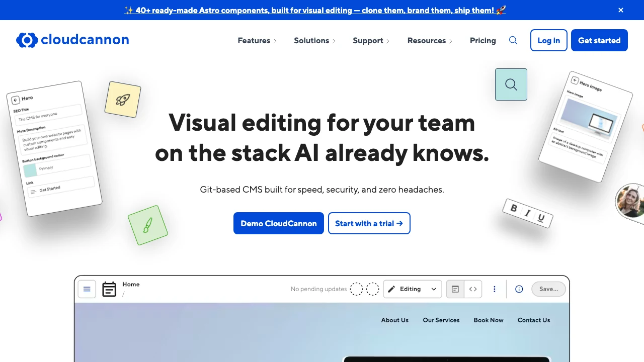Click the search magnifier in the navigation bar
The height and width of the screenshot is (362, 644).
(513, 40)
